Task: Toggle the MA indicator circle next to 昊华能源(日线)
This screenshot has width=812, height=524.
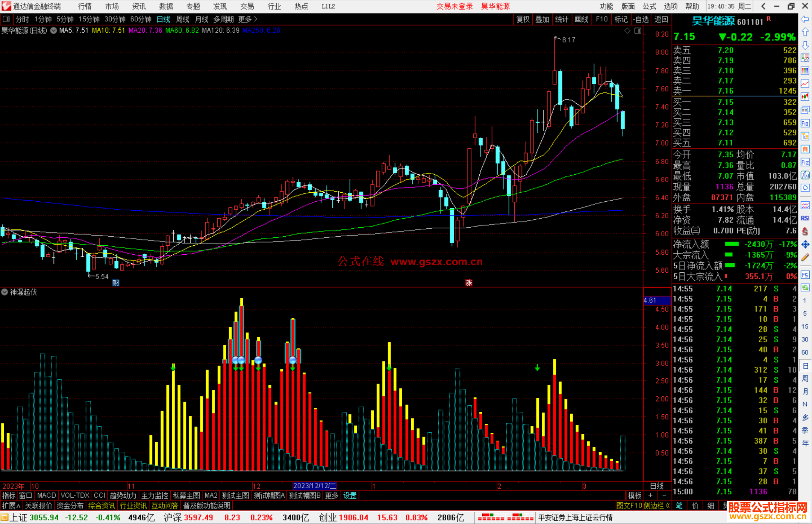Action: pyautogui.click(x=54, y=30)
